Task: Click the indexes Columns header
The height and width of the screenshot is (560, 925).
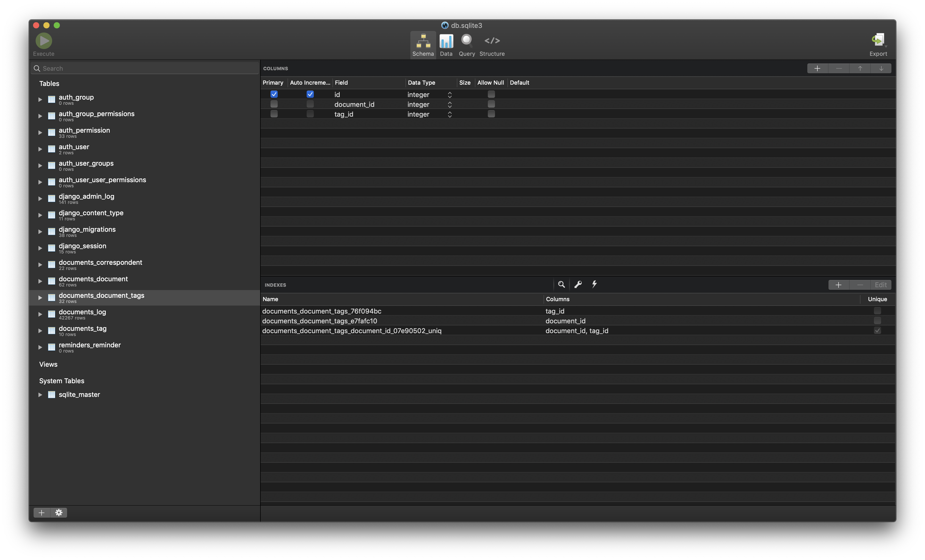Action: pos(702,299)
